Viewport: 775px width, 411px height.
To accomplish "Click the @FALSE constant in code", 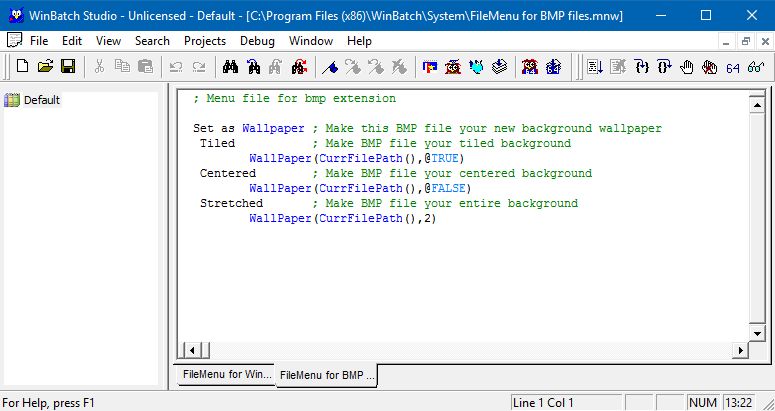I will tap(445, 188).
